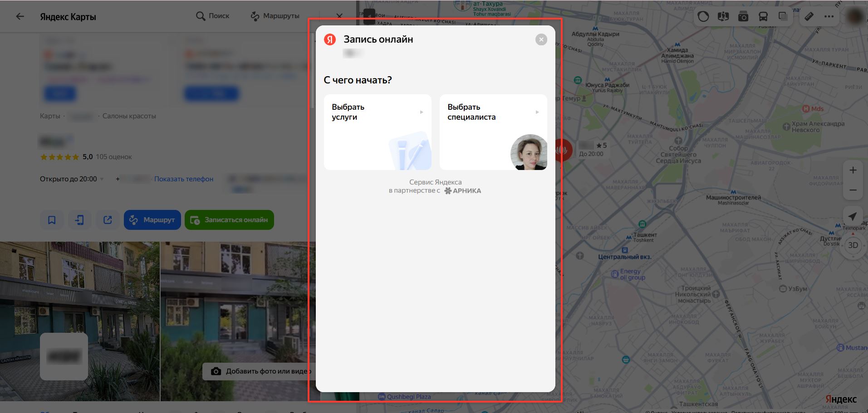Select the Хамида Алимджана metro station marker
This screenshot has width=868, height=413.
[x=677, y=53]
